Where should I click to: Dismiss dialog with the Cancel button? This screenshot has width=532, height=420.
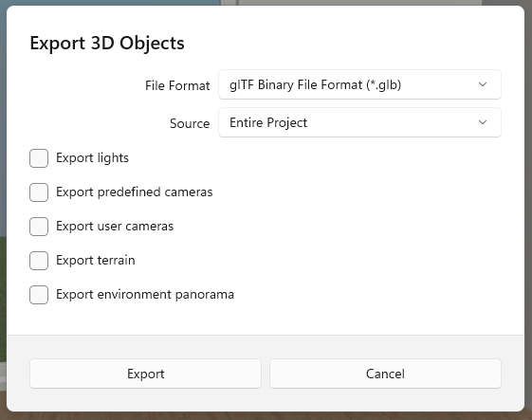pyautogui.click(x=385, y=374)
